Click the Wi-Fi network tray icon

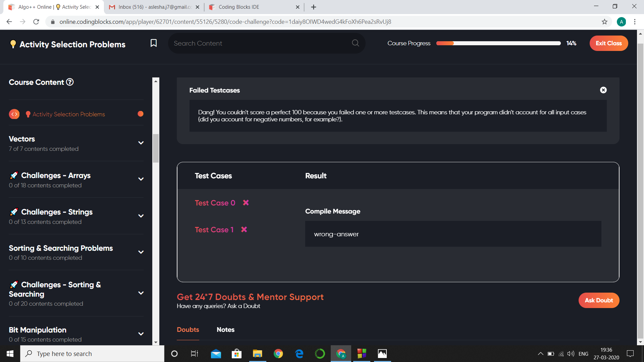pyautogui.click(x=561, y=354)
